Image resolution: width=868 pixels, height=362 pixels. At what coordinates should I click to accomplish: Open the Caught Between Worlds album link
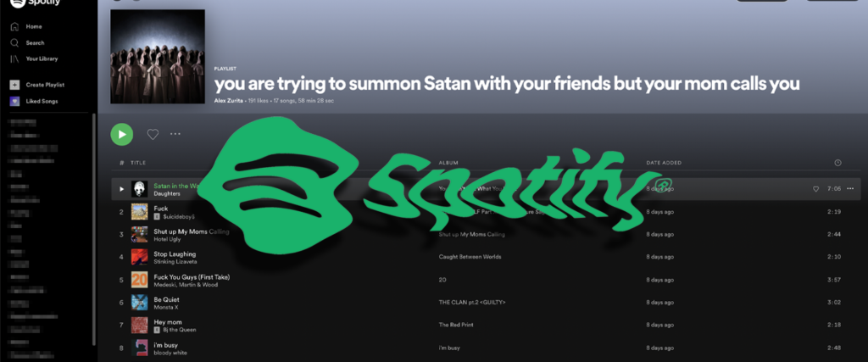pos(462,257)
